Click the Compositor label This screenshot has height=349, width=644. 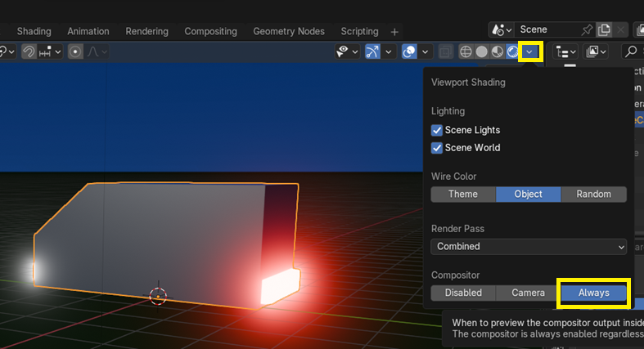455,275
